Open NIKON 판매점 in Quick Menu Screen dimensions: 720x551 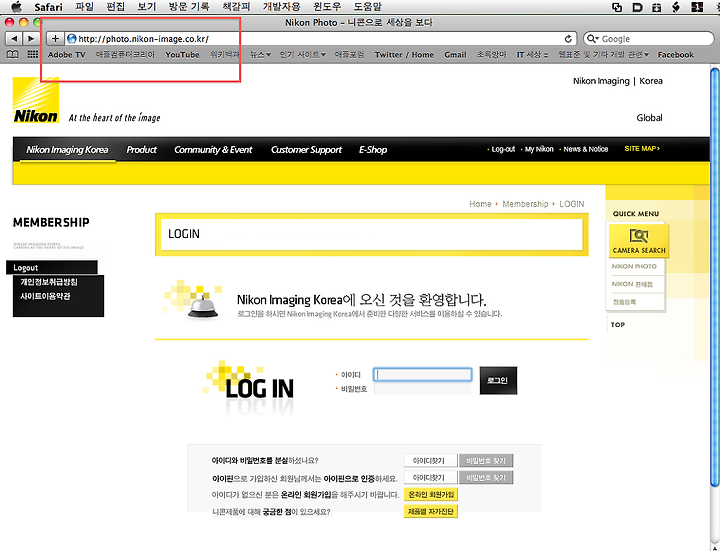coord(632,284)
